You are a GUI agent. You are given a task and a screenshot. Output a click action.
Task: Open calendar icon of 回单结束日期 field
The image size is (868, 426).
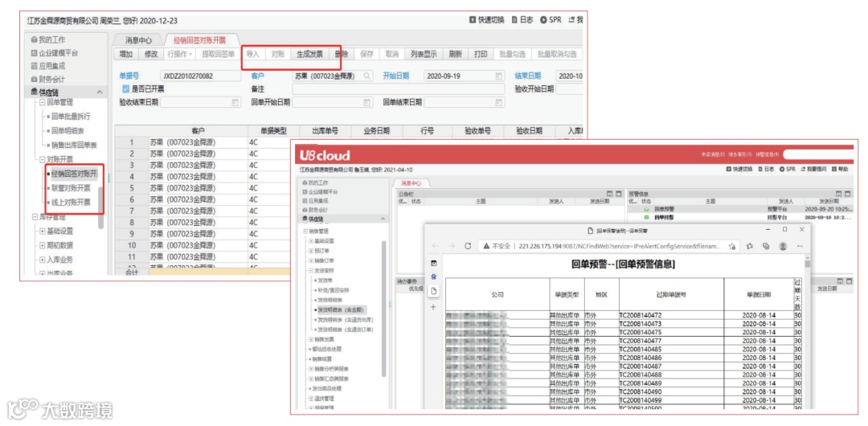point(498,102)
